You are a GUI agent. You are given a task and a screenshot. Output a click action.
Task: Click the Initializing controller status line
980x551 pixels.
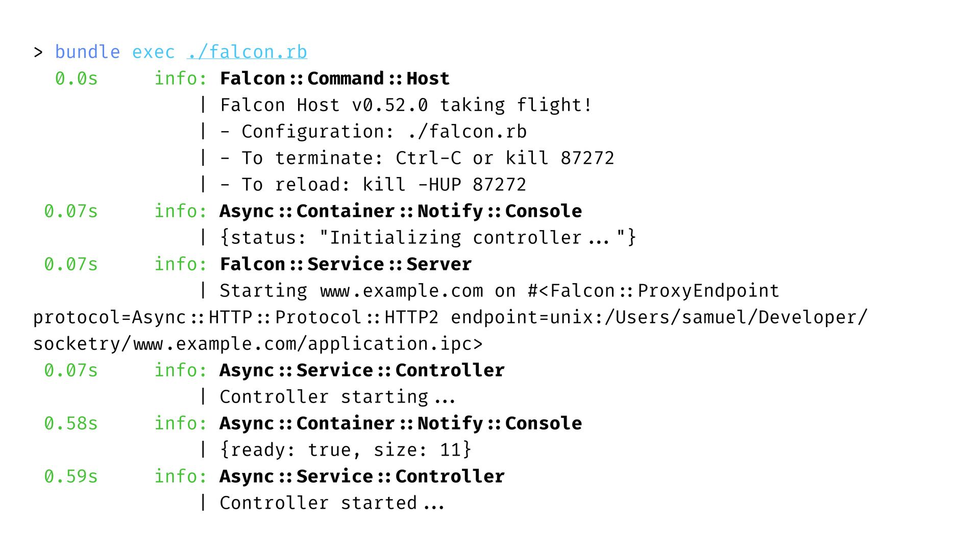[428, 238]
